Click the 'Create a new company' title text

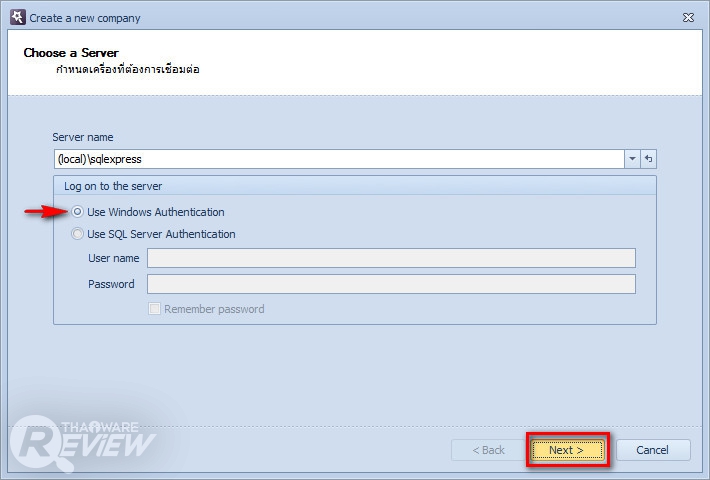[x=85, y=18]
